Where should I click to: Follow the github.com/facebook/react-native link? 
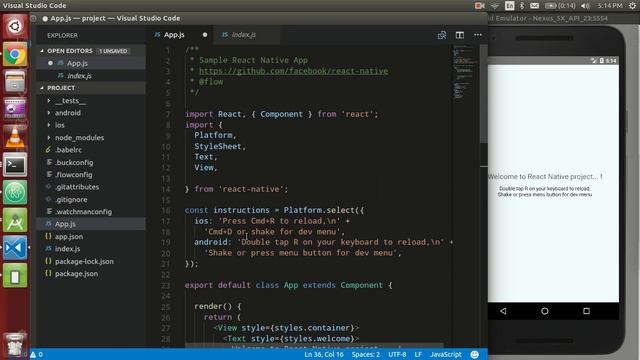point(293,71)
